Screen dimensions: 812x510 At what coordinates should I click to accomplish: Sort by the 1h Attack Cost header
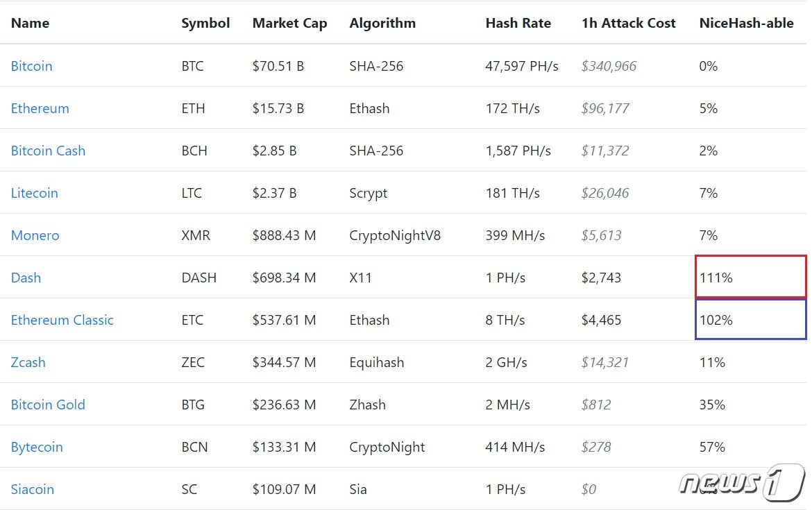tap(628, 24)
